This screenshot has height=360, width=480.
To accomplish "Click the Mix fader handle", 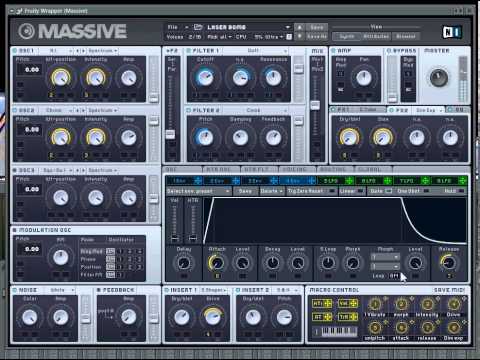I will click(315, 105).
